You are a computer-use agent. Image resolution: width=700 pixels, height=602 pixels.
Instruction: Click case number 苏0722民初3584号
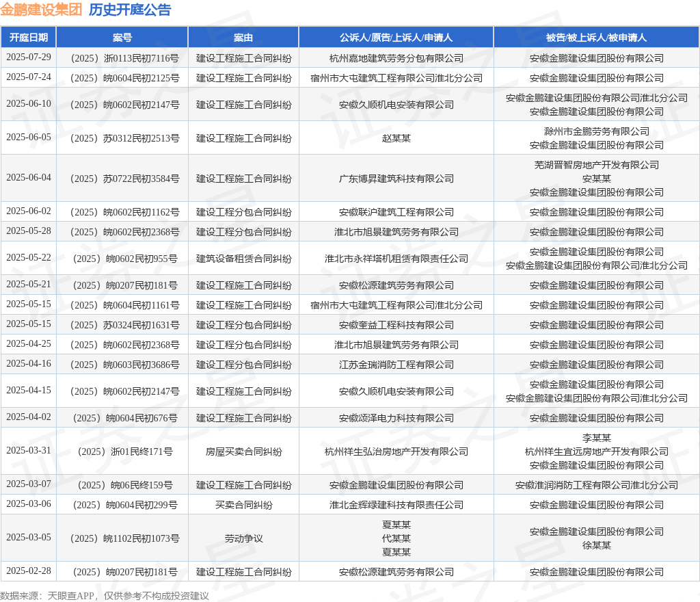[x=125, y=179]
